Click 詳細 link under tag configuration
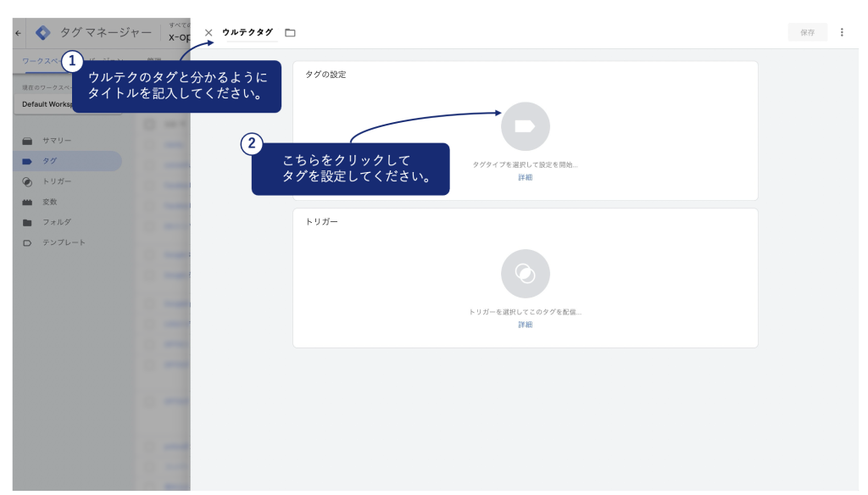 click(525, 178)
